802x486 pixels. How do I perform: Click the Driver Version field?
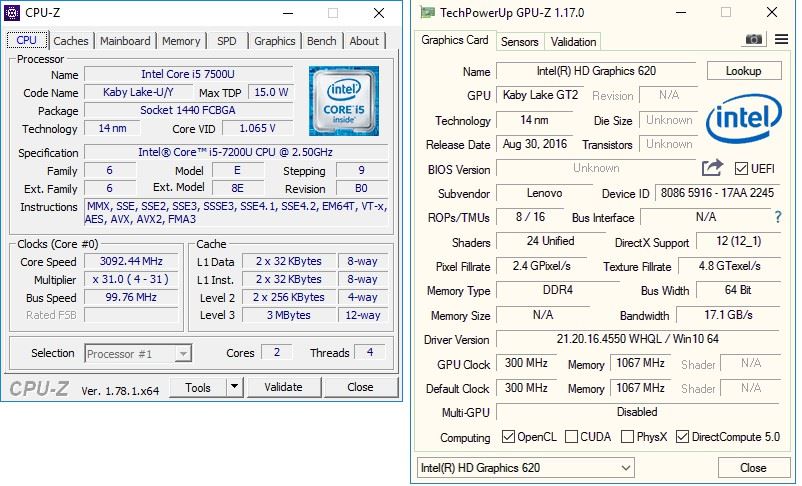638,339
